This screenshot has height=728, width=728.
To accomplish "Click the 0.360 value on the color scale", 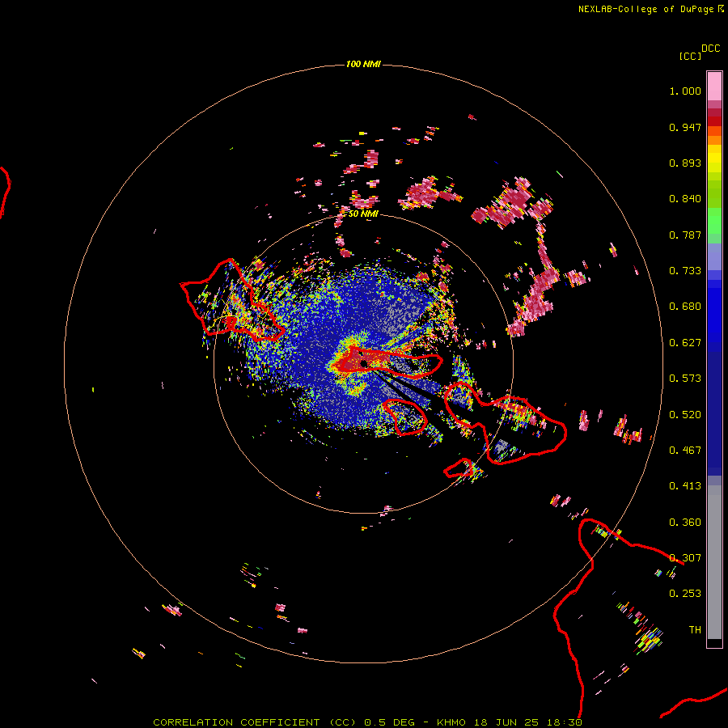I will [x=685, y=523].
